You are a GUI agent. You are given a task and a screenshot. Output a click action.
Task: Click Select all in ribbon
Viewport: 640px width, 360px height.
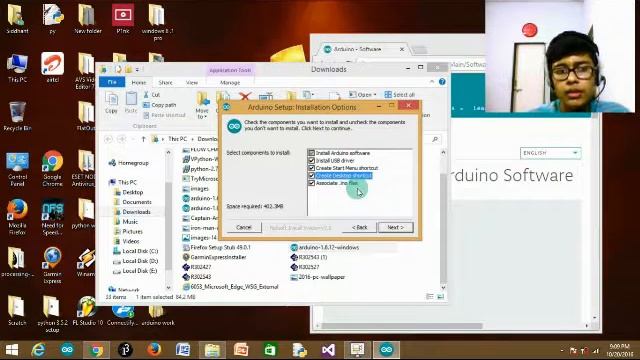[x=400, y=95]
